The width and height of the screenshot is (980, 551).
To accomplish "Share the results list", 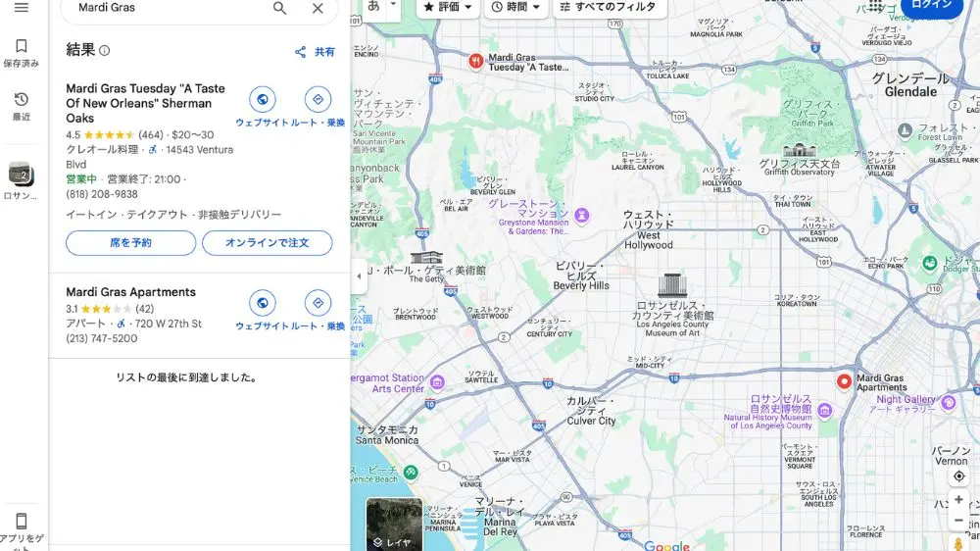I will click(x=315, y=52).
